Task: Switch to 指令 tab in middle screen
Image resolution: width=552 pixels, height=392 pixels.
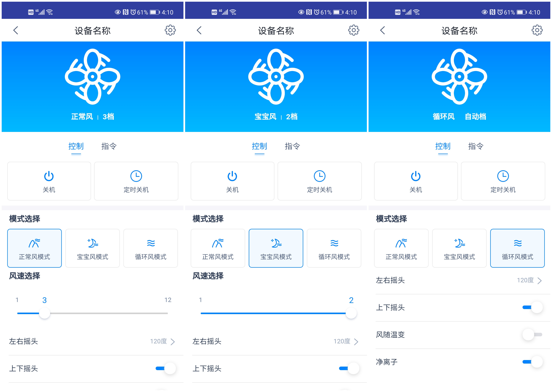Action: [x=292, y=146]
